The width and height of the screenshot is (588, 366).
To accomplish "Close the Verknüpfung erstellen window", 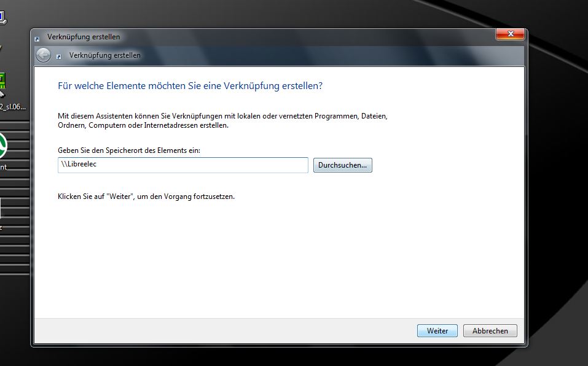I will 510,34.
